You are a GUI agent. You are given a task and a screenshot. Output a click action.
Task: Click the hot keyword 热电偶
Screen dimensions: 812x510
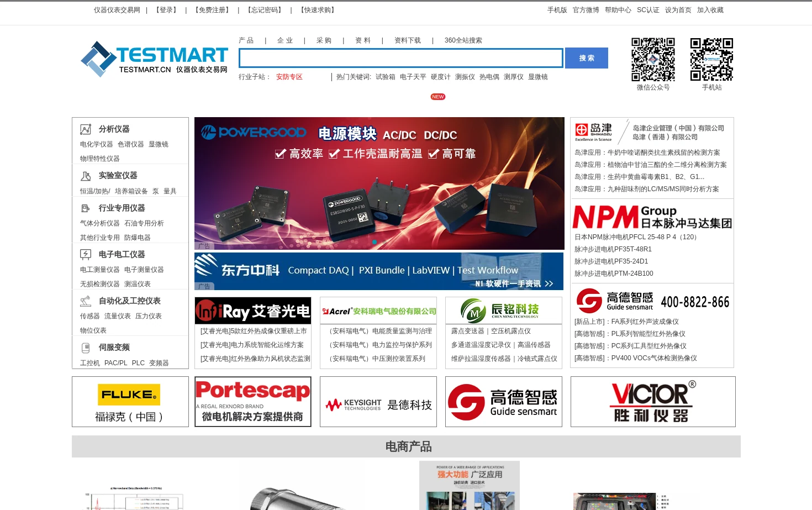pyautogui.click(x=489, y=77)
